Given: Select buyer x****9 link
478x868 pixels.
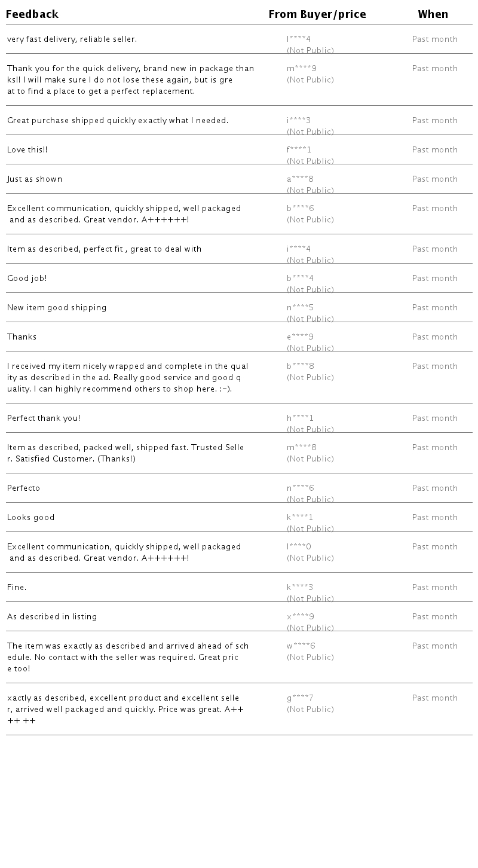Looking at the screenshot, I should 301,617.
